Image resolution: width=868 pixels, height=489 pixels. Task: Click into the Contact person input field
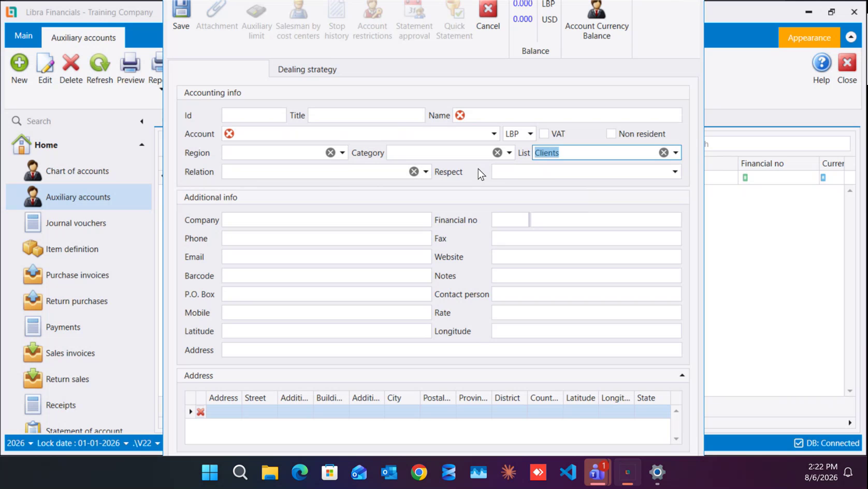(586, 294)
